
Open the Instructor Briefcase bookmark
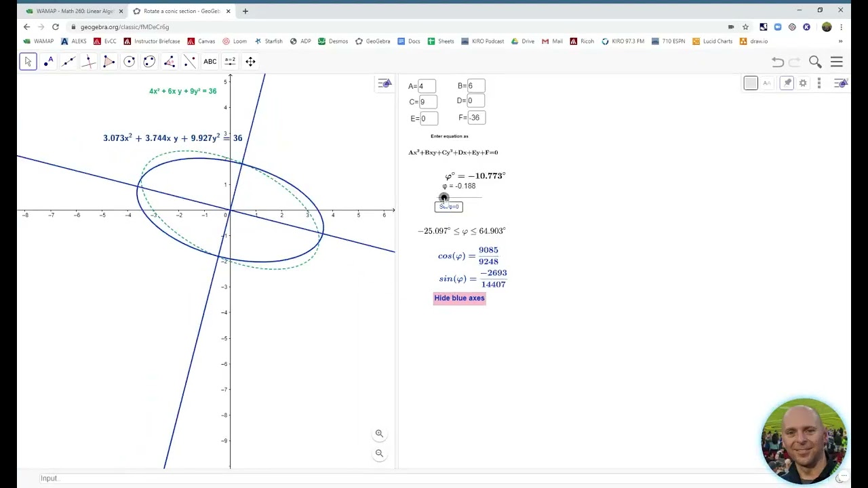[x=153, y=41]
